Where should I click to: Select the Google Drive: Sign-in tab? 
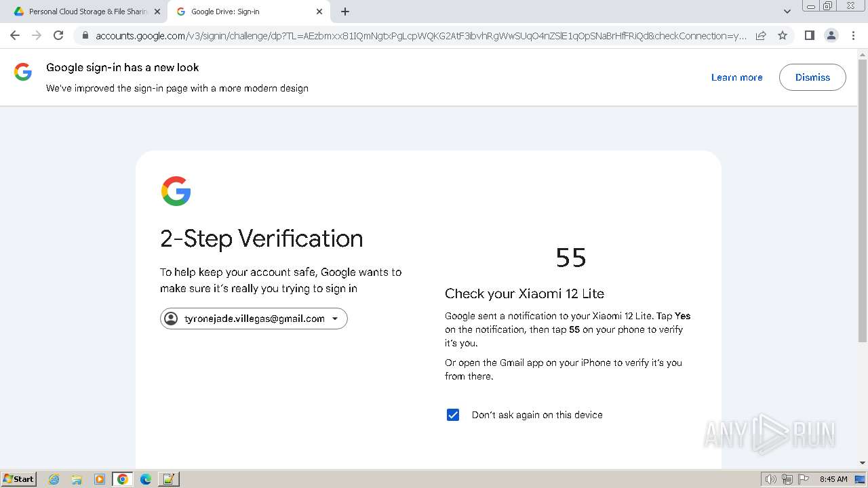(248, 12)
